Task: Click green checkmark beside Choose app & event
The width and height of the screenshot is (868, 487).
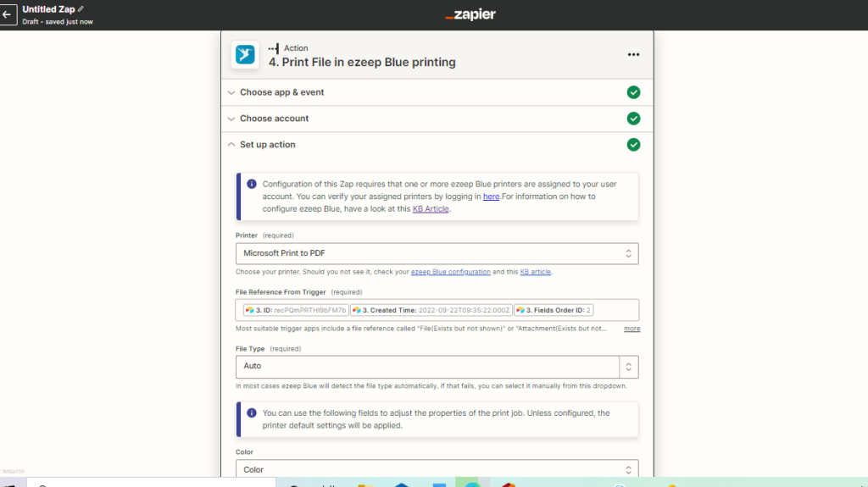Action: point(633,92)
